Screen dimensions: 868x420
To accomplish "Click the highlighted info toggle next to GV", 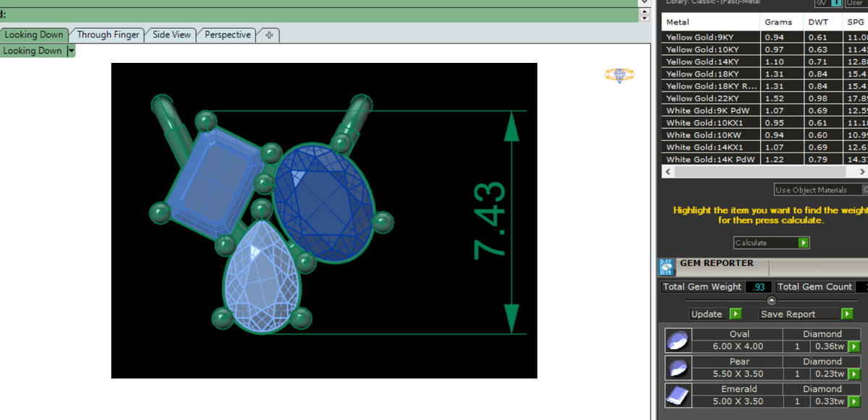I will coord(836,3).
